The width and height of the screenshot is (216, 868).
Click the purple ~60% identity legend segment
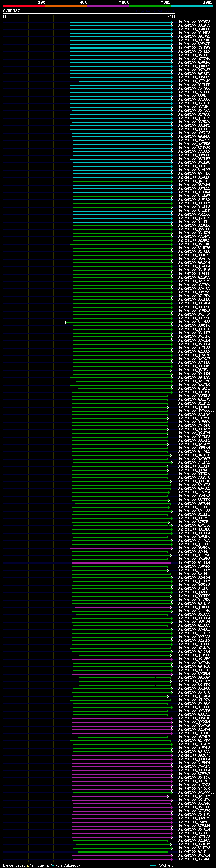point(108,6)
